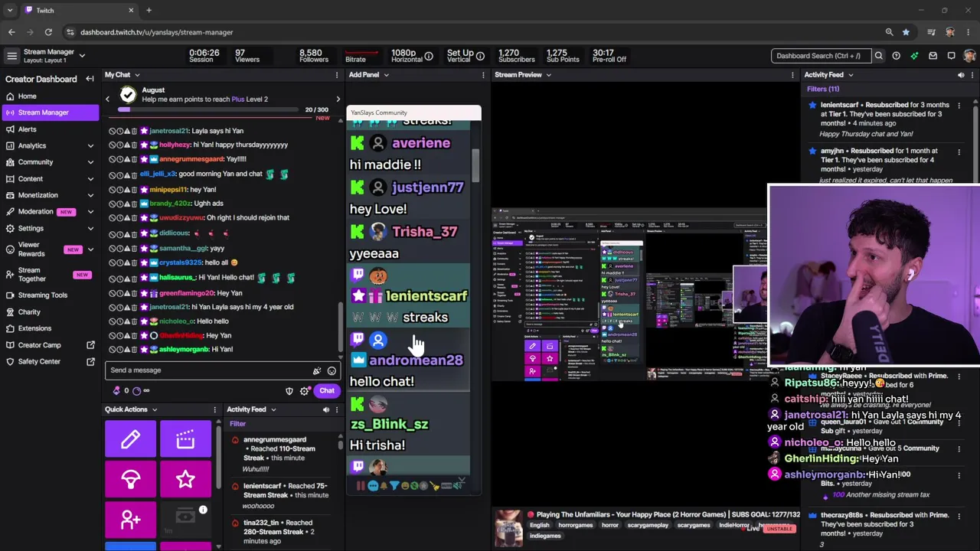Screen dimensions: 980x551
Task: Open Stream Together in the sidebar
Action: [x=50, y=274]
